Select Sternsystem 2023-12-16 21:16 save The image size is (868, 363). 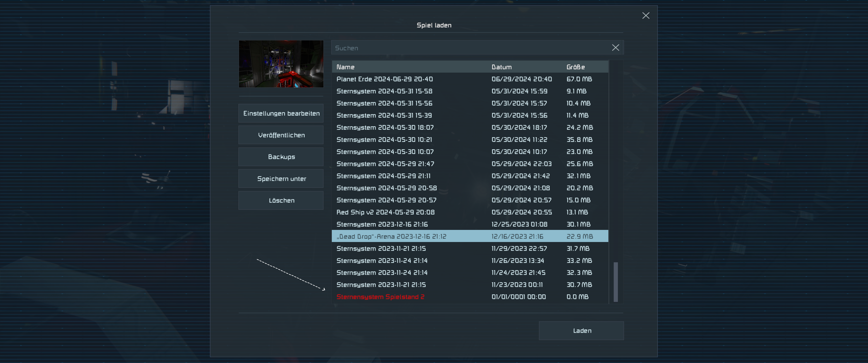coord(382,224)
